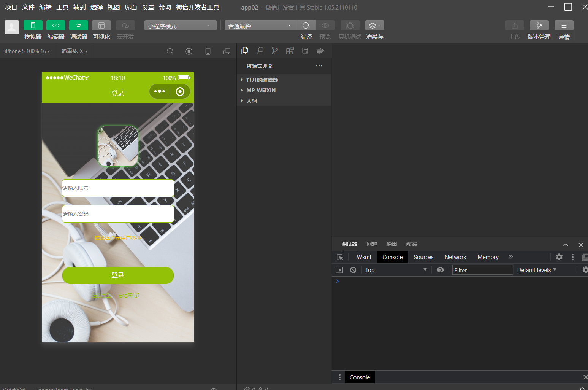
Task: Open the 可视化 visual layout button
Action: [101, 25]
